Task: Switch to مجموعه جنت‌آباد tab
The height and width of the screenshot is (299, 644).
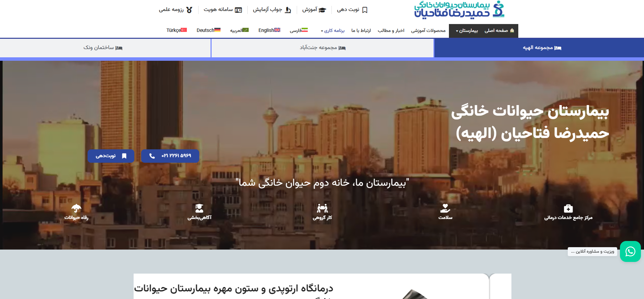Action: pos(323,48)
